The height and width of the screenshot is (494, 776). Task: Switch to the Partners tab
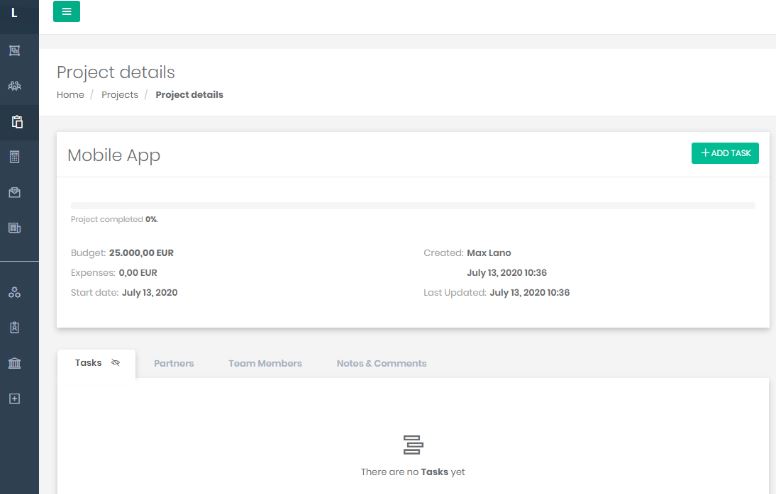coord(174,363)
